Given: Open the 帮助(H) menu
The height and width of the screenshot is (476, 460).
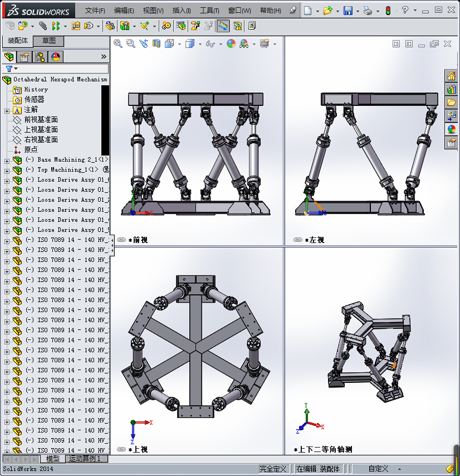Looking at the screenshot, I should click(271, 11).
